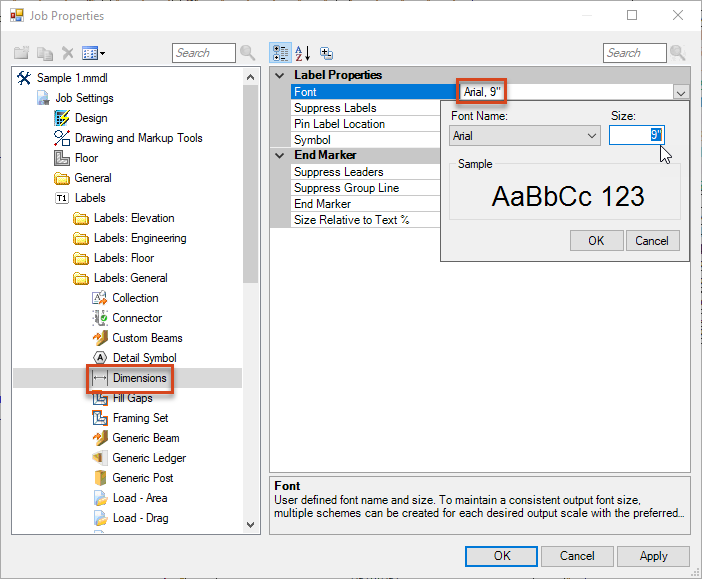Click the Detail Symbol icon
The width and height of the screenshot is (702, 579).
[100, 358]
